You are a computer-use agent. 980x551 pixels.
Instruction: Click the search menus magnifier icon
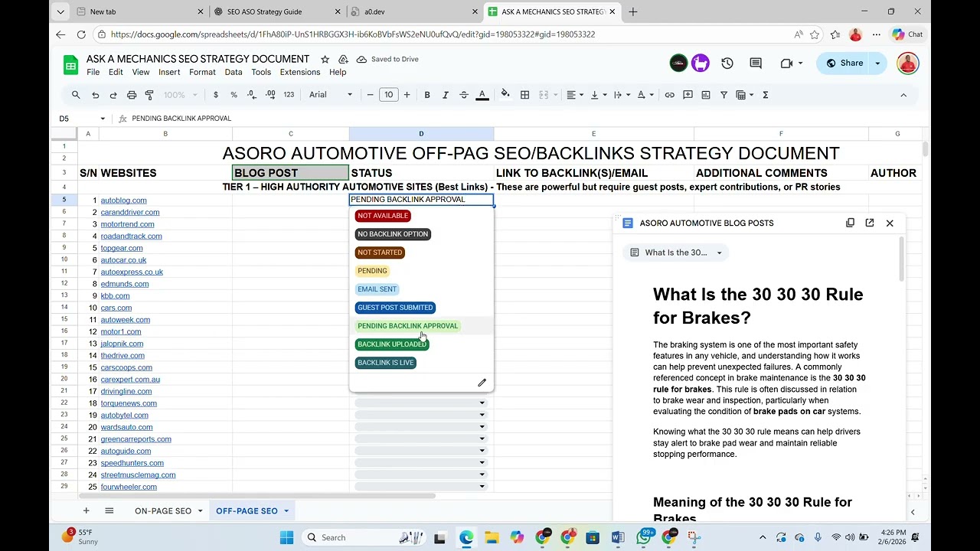[x=76, y=95]
